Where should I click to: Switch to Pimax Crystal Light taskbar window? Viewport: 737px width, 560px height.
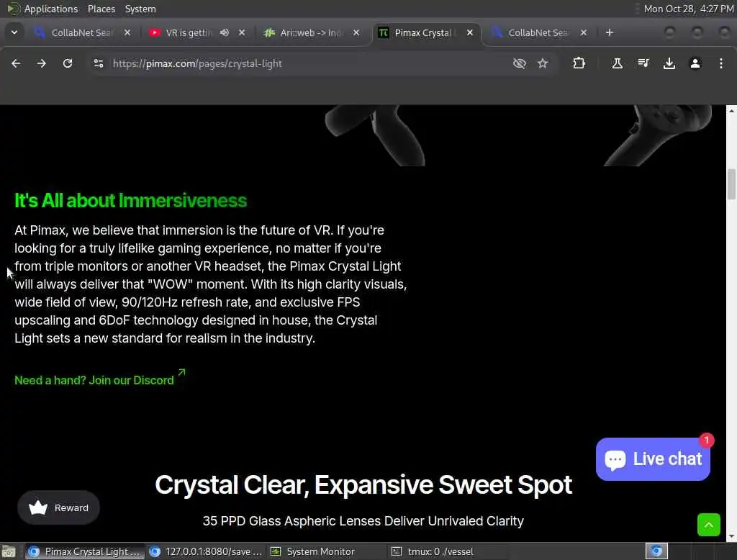pyautogui.click(x=85, y=551)
